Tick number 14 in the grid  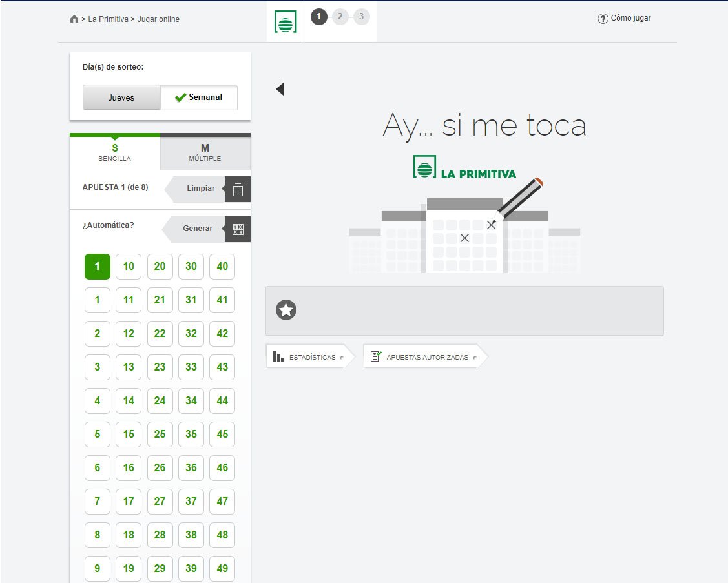coord(129,400)
